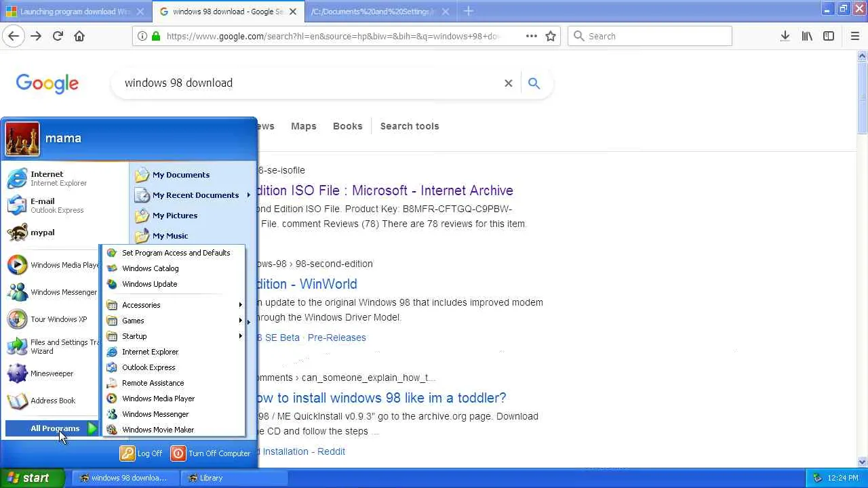
Task: Click the blue Google search magnifier
Action: pyautogui.click(x=534, y=83)
